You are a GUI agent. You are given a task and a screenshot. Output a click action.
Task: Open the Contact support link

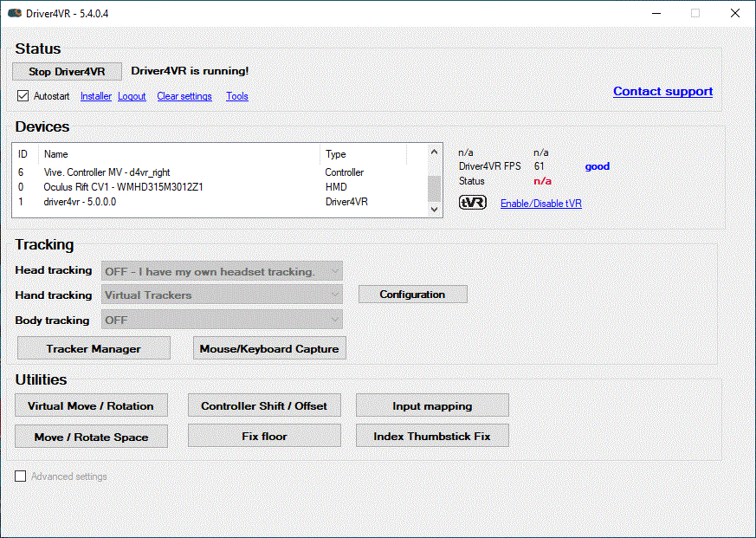click(663, 91)
